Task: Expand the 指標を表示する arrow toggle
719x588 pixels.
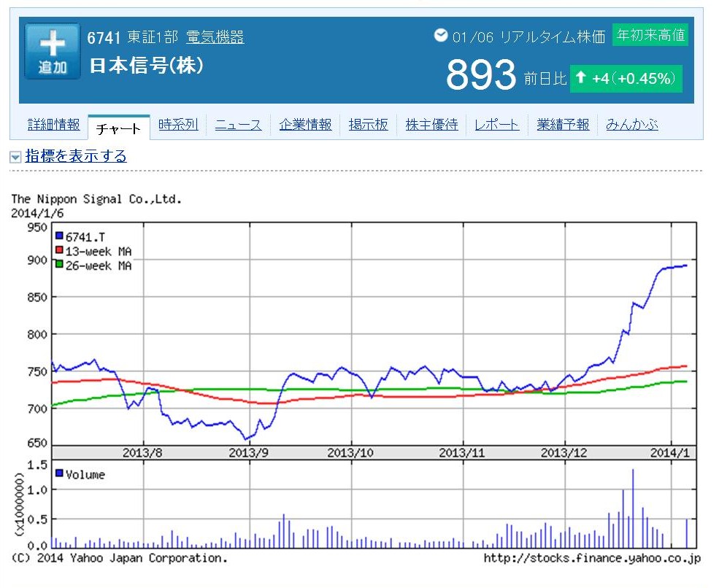Action: click(x=15, y=157)
